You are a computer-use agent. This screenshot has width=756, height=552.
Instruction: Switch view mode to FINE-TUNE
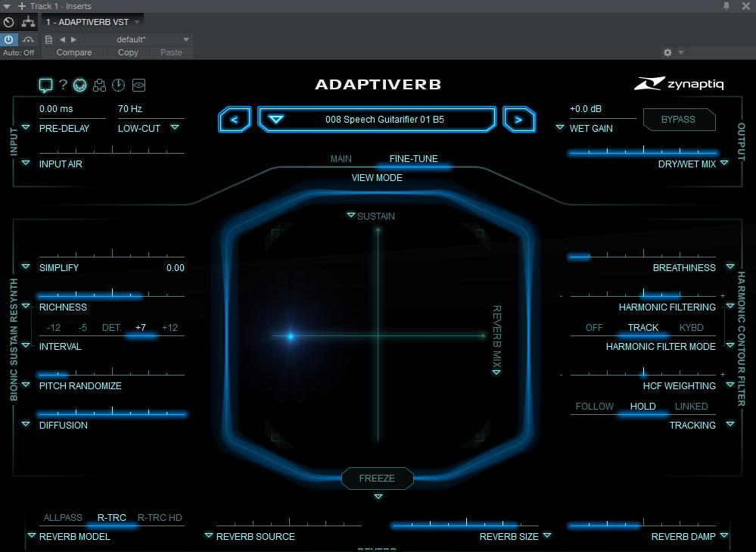pos(414,159)
